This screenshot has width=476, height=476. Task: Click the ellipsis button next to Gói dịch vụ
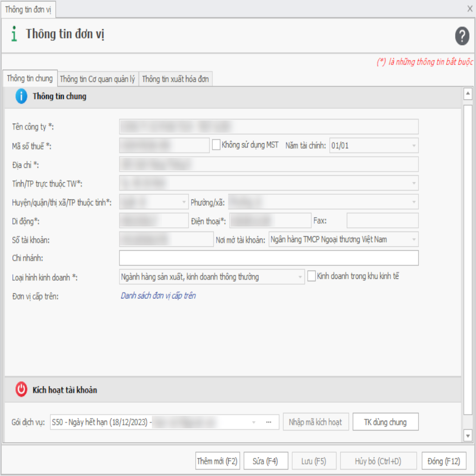tap(269, 422)
